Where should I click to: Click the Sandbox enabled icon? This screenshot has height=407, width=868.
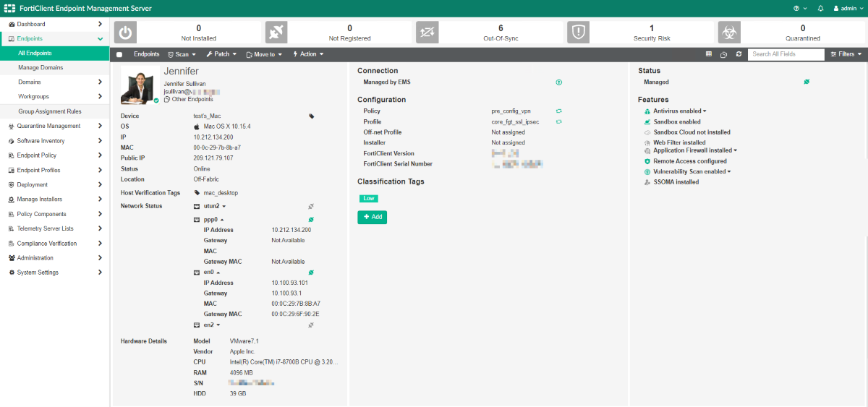tap(647, 122)
